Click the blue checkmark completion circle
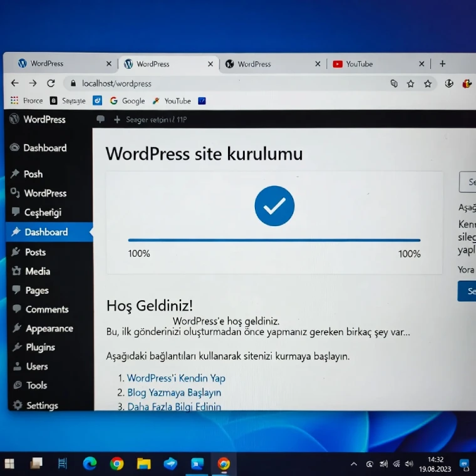This screenshot has height=476, width=476. (274, 206)
